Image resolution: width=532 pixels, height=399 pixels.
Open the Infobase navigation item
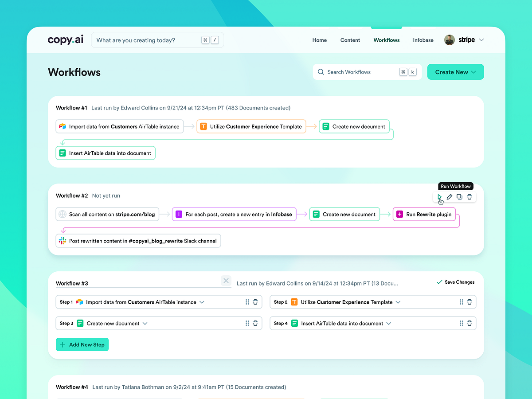tap(423, 40)
